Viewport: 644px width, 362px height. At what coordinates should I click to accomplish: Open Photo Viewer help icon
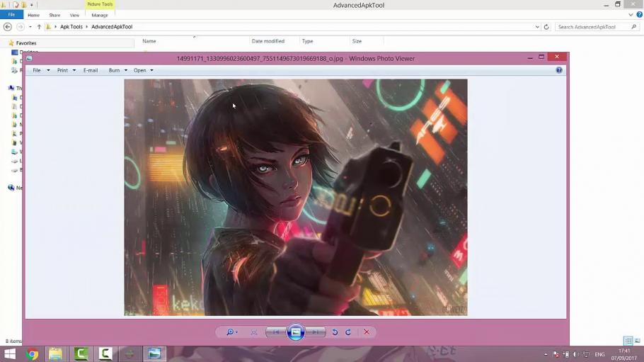(x=559, y=70)
